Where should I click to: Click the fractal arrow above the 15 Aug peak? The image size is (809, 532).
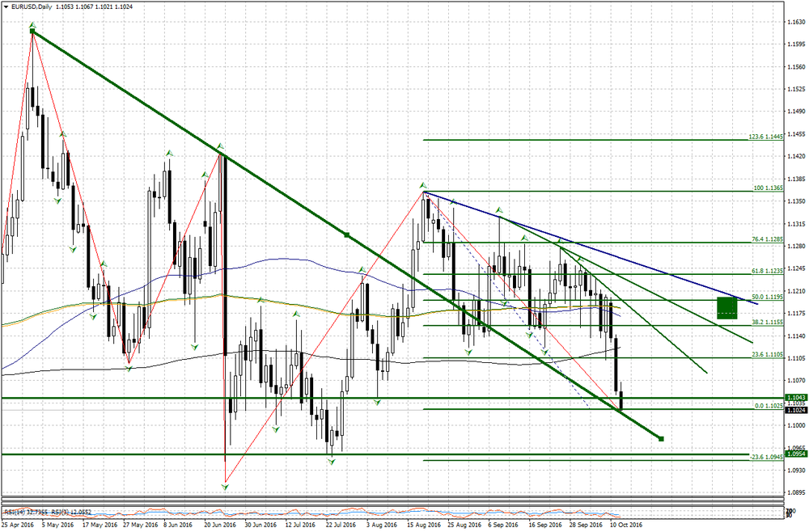pos(423,185)
